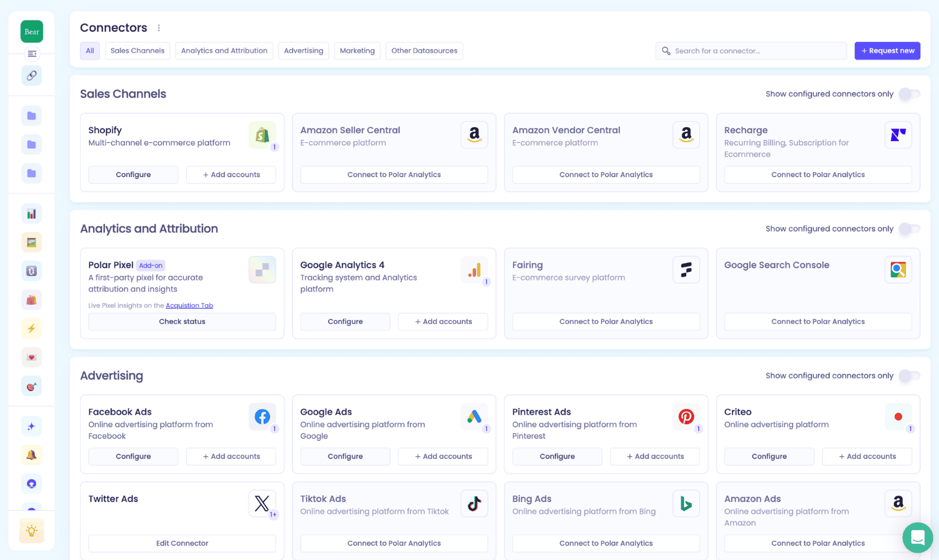Click the Twitter Ads X logo
This screenshot has height=560, width=939.
(262, 504)
